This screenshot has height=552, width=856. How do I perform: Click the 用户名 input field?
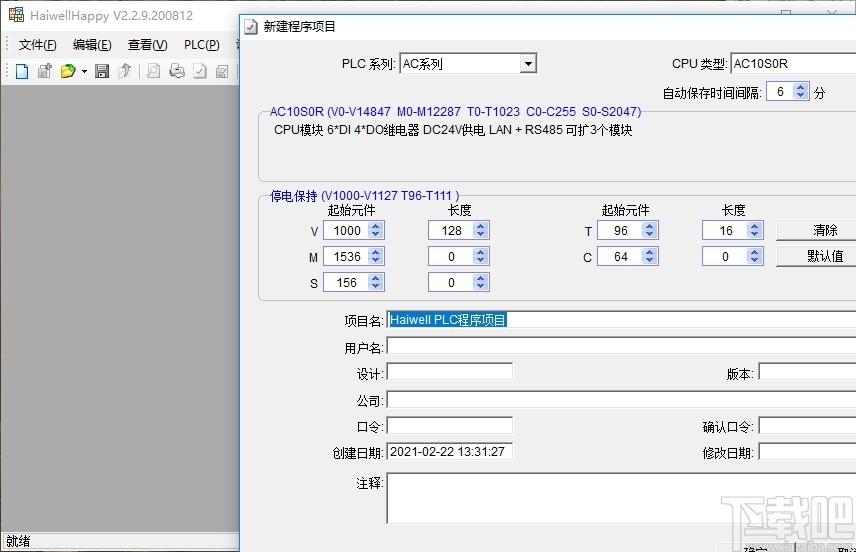(622, 347)
